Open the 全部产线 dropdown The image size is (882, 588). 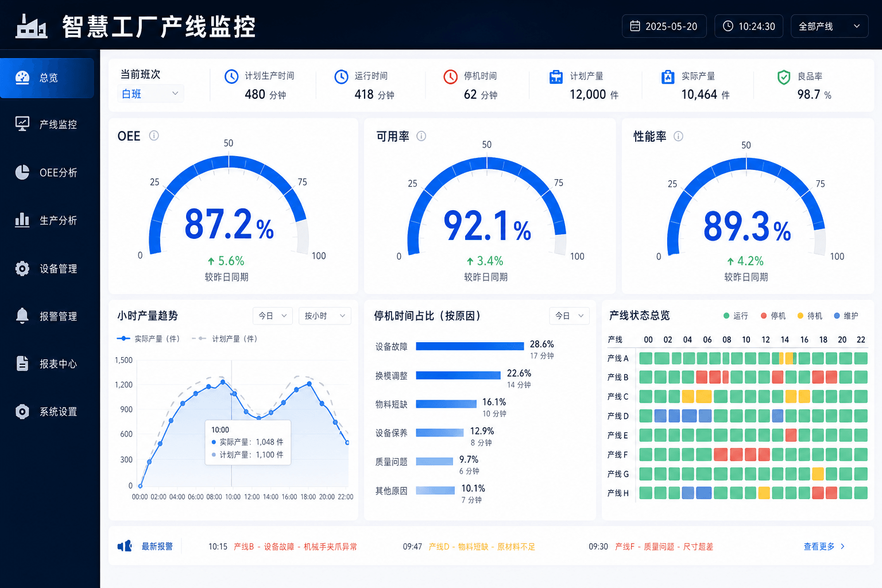(829, 26)
